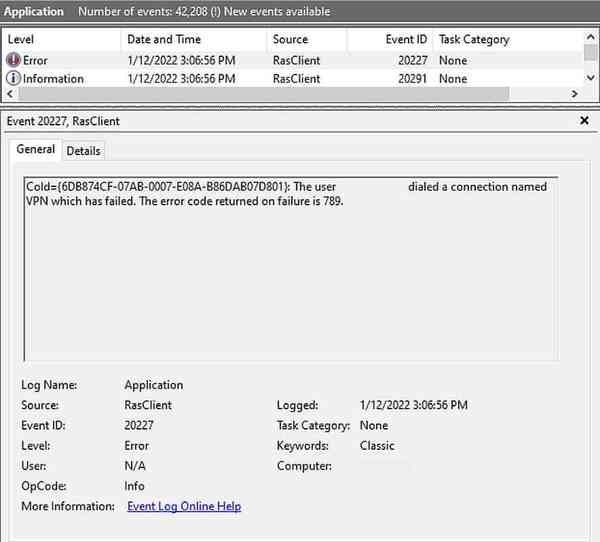
Task: Click the horizontal scrollbar thumb under the event list
Action: click(260, 94)
